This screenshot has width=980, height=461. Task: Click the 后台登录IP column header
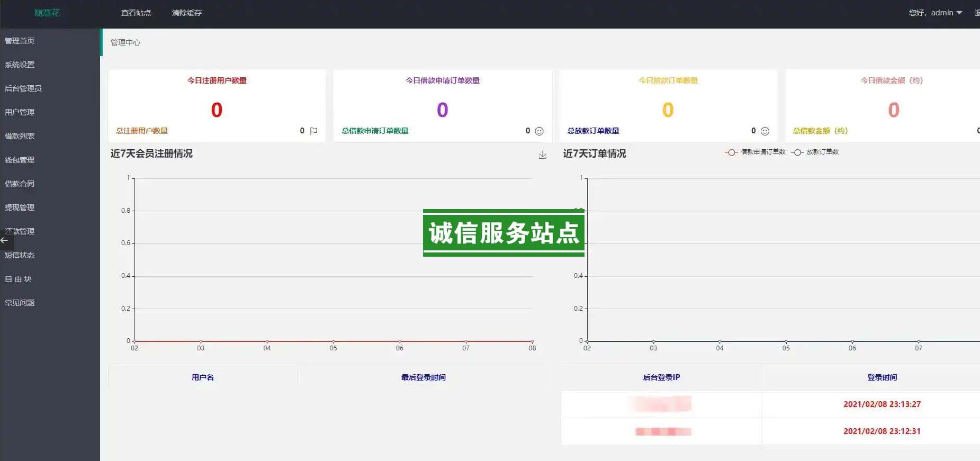tap(661, 377)
